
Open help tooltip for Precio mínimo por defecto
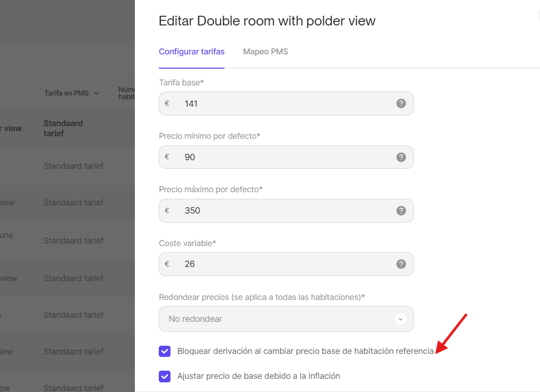tap(401, 157)
